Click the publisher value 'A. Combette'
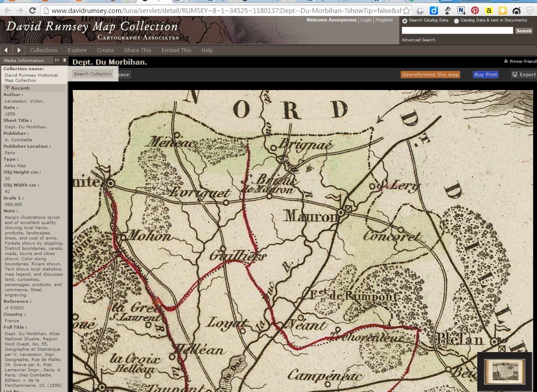 [19, 140]
